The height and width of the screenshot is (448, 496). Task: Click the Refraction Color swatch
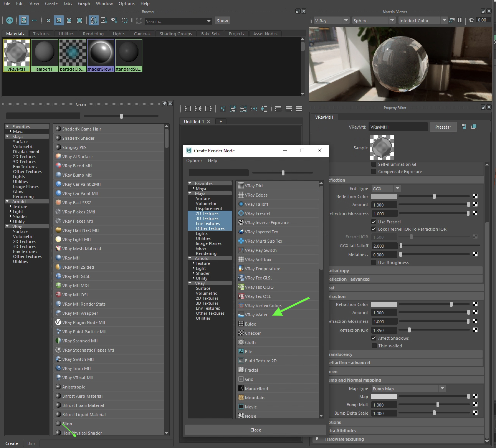coord(384,304)
